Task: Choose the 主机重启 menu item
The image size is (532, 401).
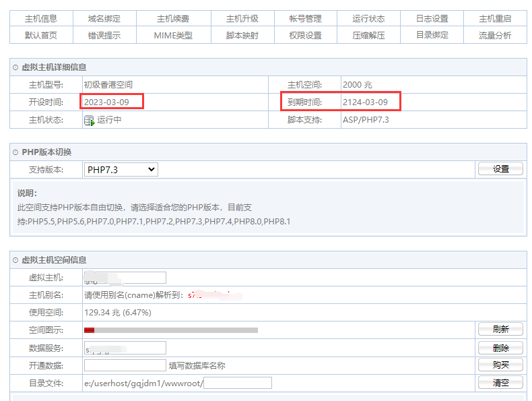Action: (x=495, y=19)
